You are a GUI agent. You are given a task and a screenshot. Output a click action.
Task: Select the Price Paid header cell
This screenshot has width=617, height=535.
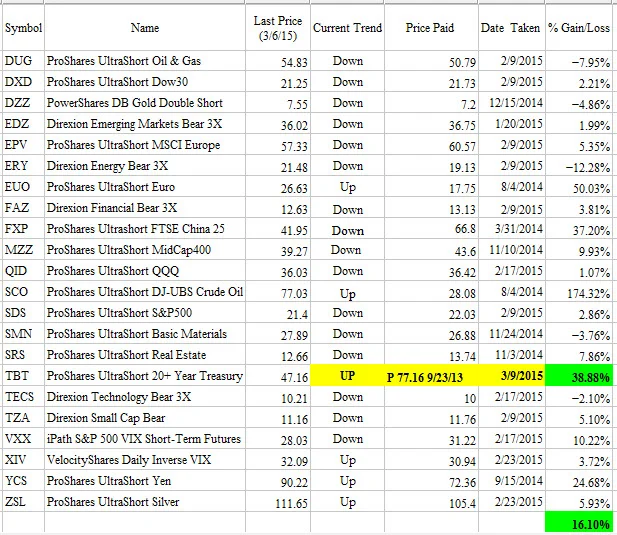431,28
